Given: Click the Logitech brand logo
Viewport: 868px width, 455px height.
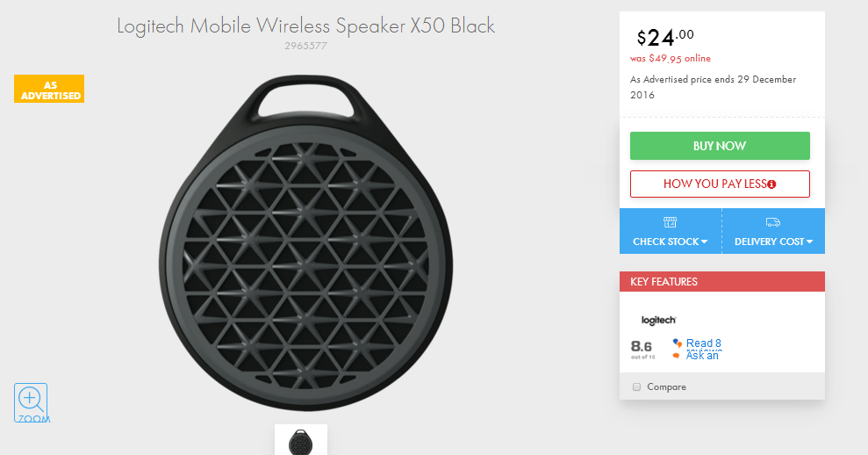Looking at the screenshot, I should pos(658,321).
